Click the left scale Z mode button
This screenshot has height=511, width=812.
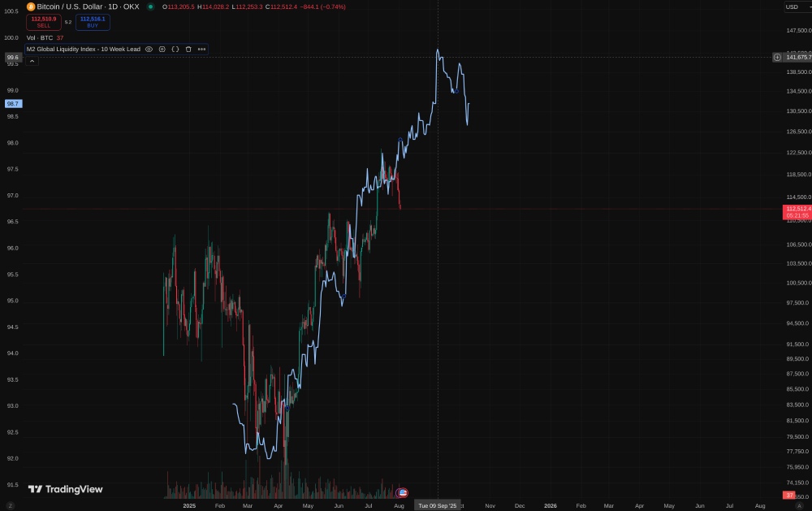tap(10, 505)
